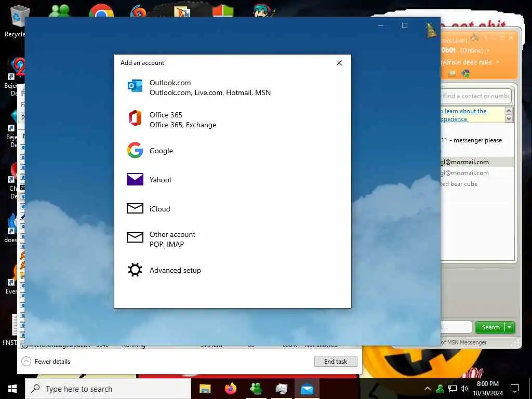Open the Messenger mail envelope icon
This screenshot has width=532, height=399.
click(x=452, y=74)
